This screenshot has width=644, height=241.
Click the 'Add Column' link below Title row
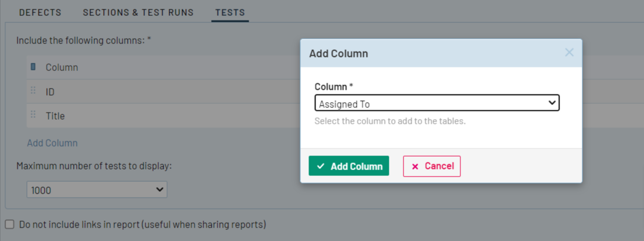(x=52, y=143)
